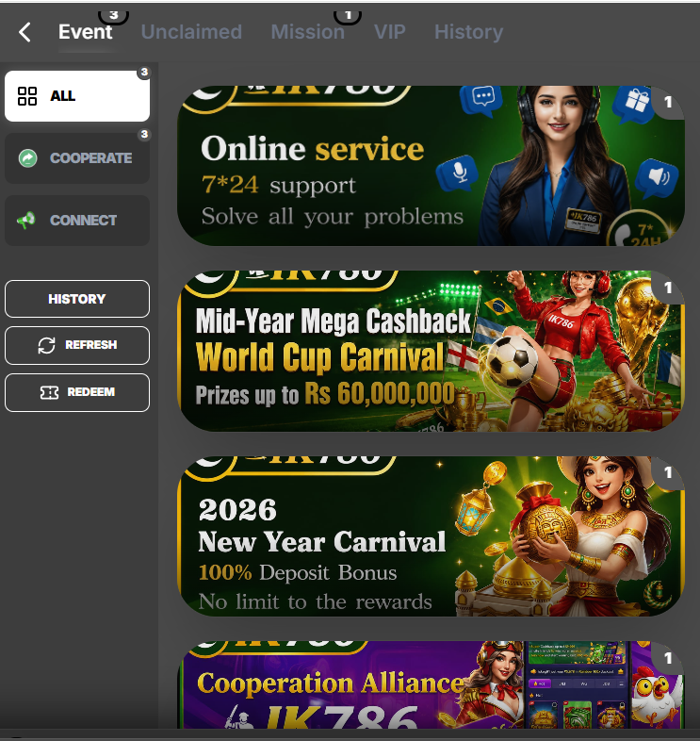Open the Online service 7*24 support banner

[431, 165]
